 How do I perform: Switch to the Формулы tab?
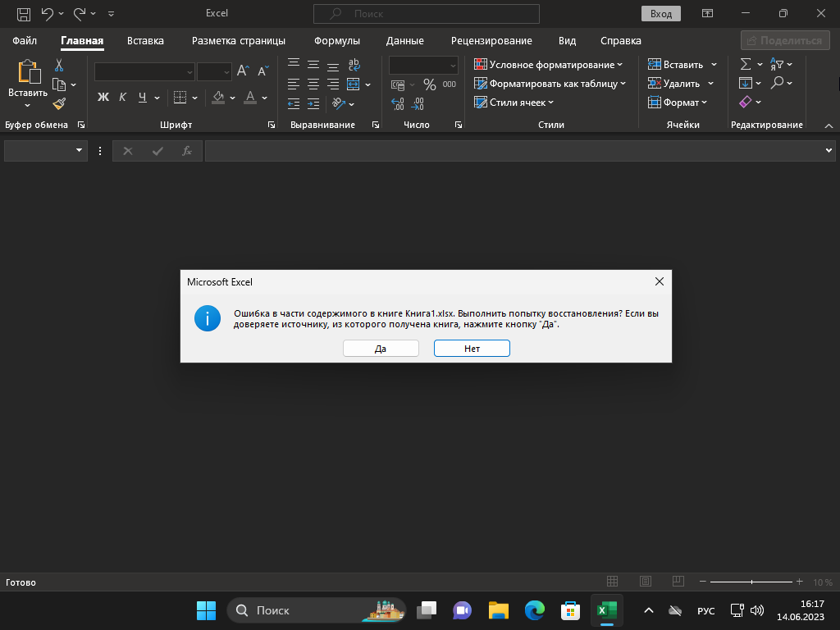[x=337, y=41]
